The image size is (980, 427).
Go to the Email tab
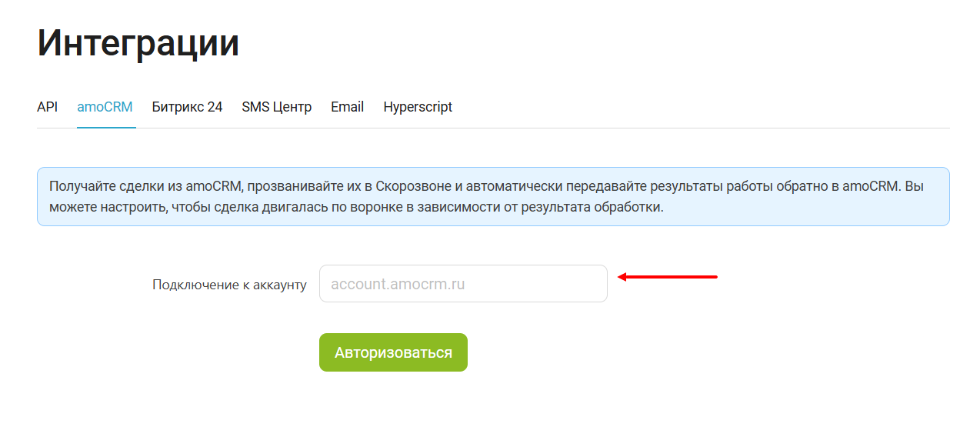(x=347, y=107)
